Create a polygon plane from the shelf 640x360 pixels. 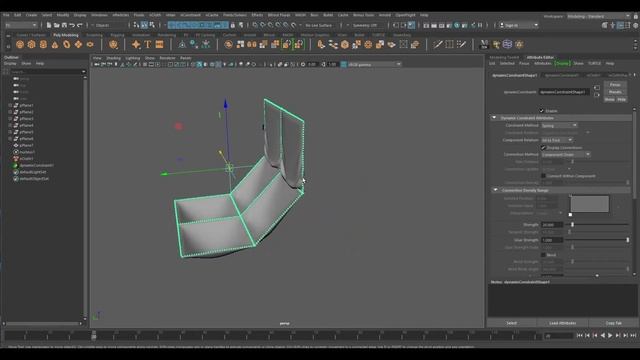pyautogui.click(x=78, y=44)
